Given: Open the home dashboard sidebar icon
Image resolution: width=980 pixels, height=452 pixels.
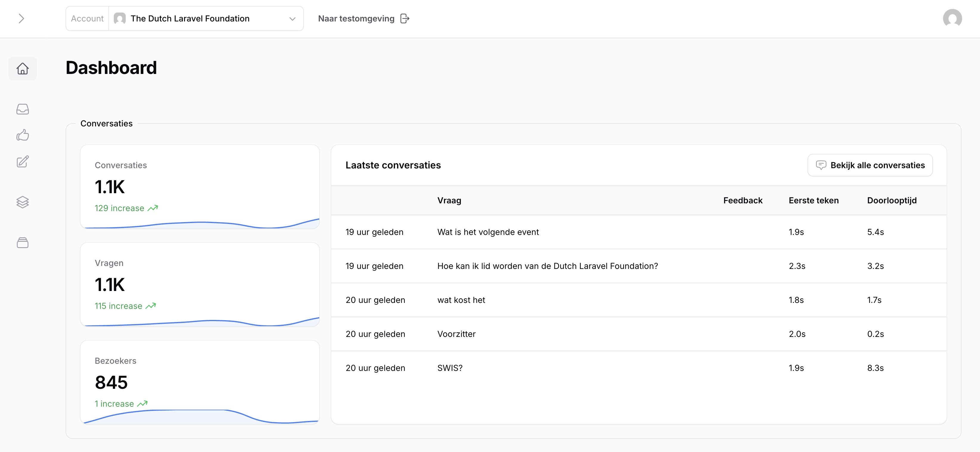Looking at the screenshot, I should pyautogui.click(x=22, y=69).
